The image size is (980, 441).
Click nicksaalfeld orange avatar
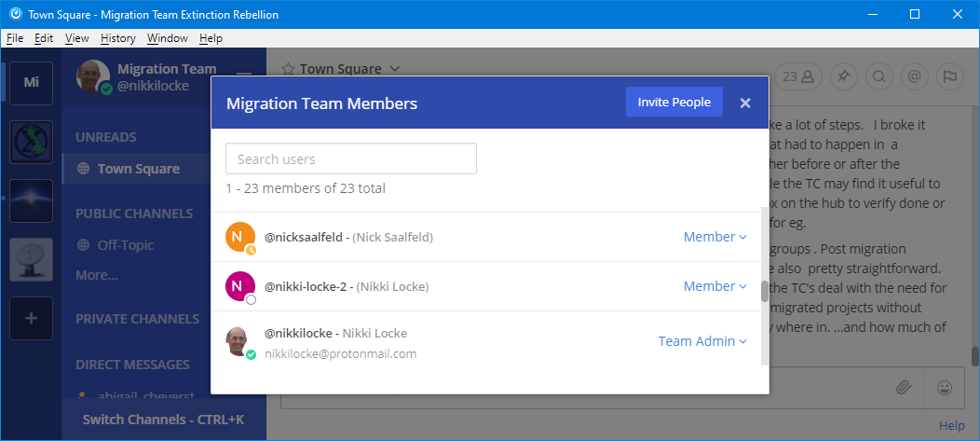click(240, 237)
